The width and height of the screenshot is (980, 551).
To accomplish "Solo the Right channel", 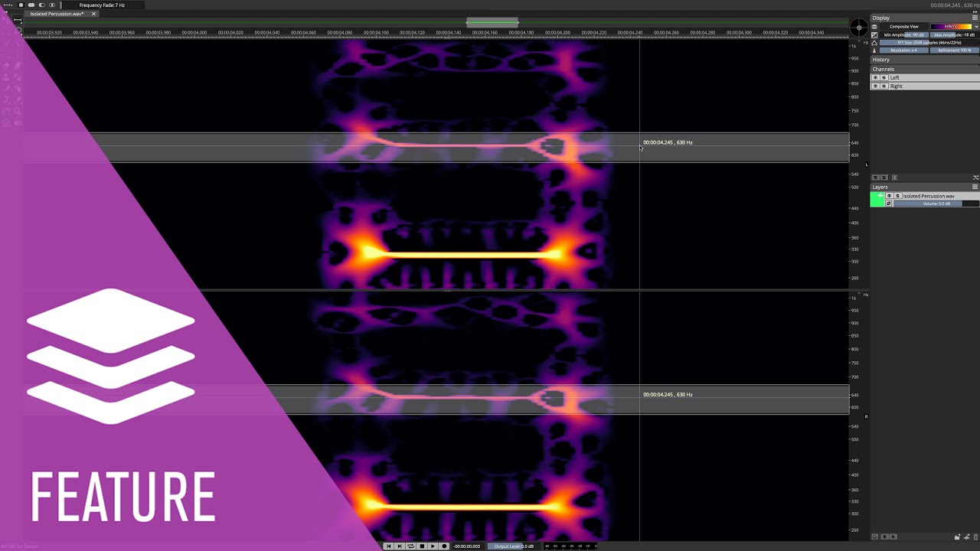I will tap(884, 86).
